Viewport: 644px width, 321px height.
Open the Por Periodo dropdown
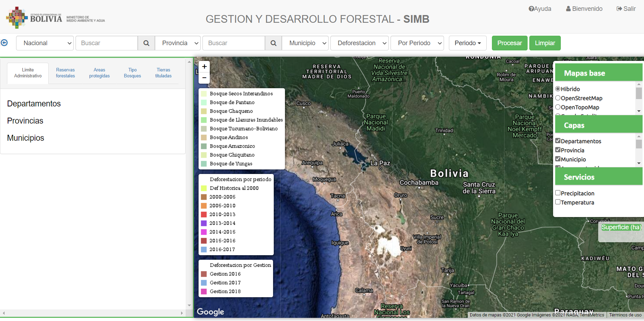click(417, 43)
